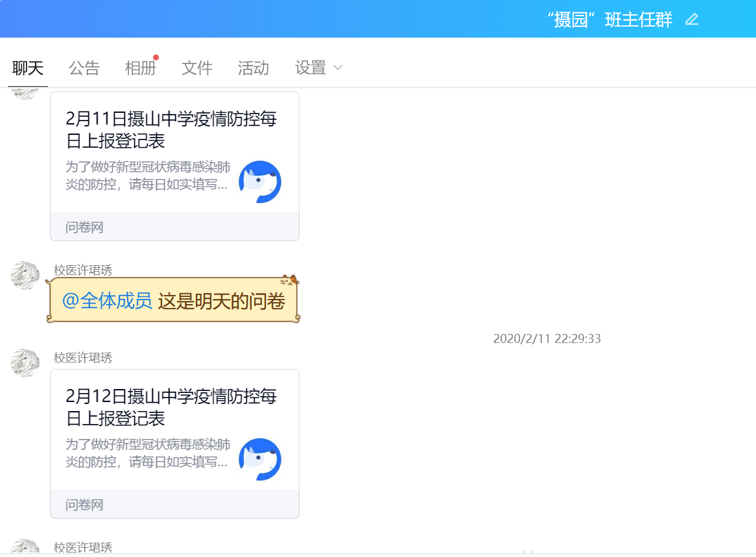756x557 pixels.
Task: Click the 问卷网 source label under 2月11日 card
Action: [x=84, y=227]
